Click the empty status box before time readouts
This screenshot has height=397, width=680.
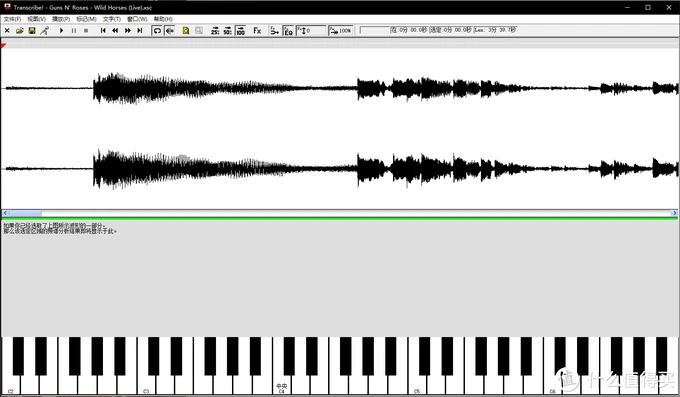coord(374,30)
